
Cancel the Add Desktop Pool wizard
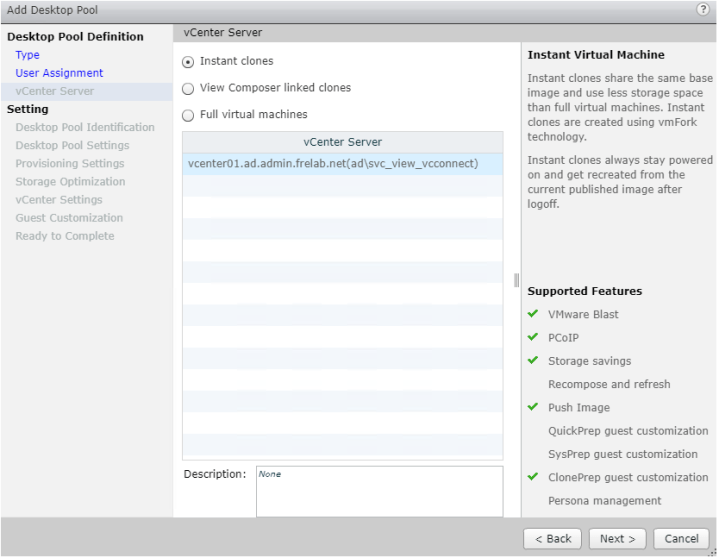coord(681,539)
